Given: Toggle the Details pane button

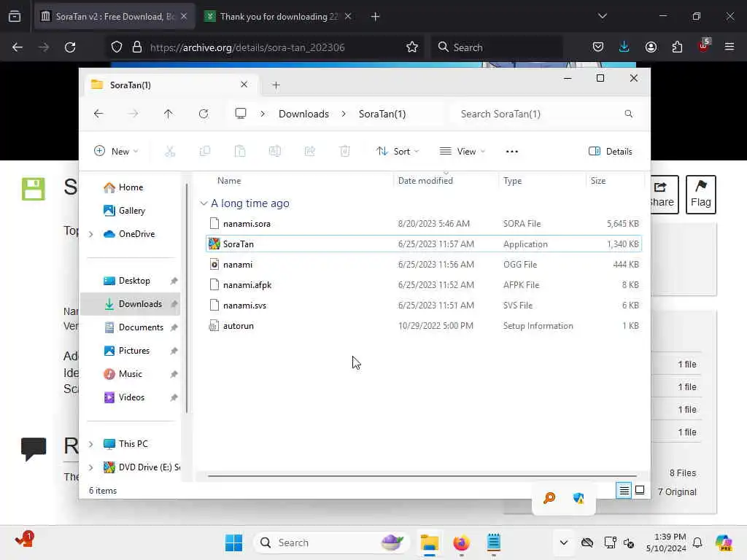Looking at the screenshot, I should (611, 152).
